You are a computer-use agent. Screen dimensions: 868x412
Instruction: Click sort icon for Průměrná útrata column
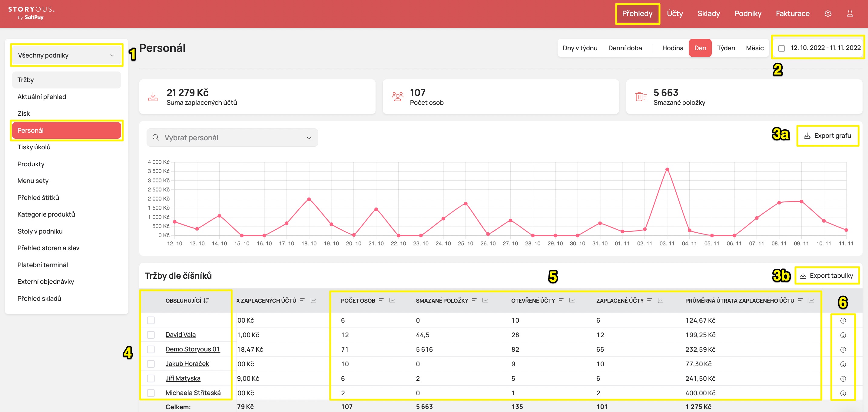[800, 301]
